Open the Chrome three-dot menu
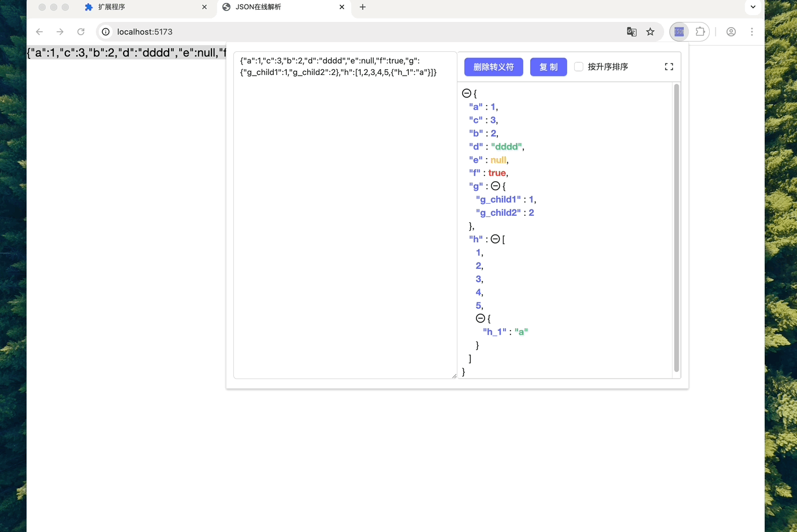Image resolution: width=797 pixels, height=532 pixels. click(752, 32)
